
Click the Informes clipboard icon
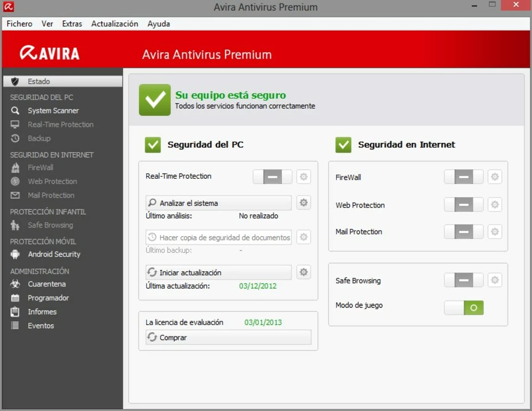coord(15,311)
